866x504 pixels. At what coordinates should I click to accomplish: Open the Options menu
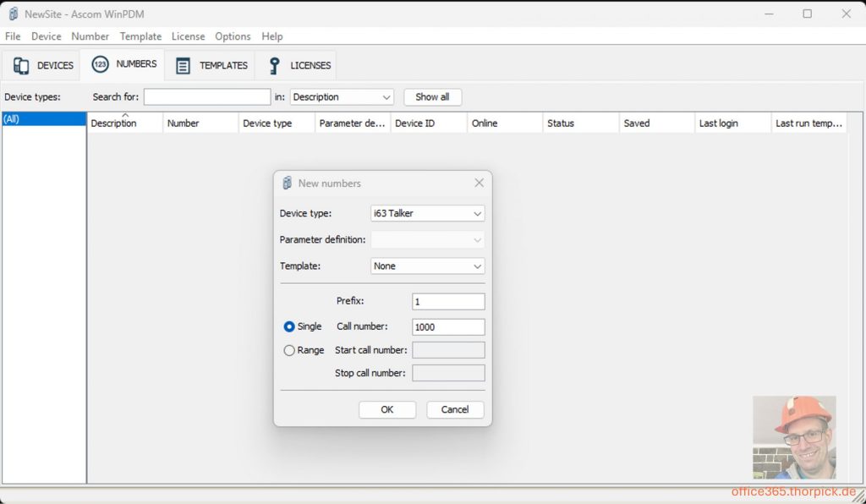click(x=233, y=36)
